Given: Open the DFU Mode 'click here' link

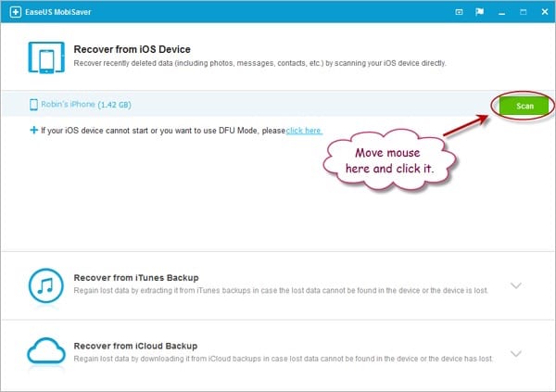Looking at the screenshot, I should coord(304,131).
